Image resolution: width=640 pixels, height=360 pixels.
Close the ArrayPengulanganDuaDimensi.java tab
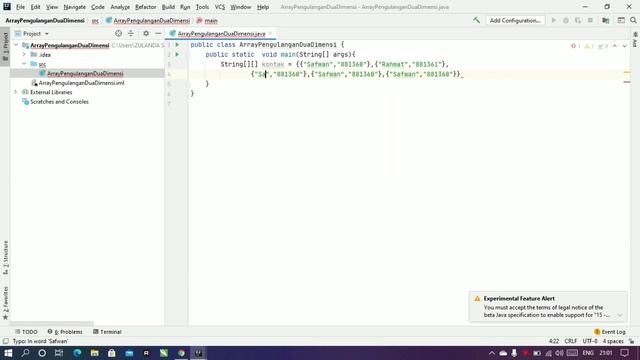pos(270,33)
